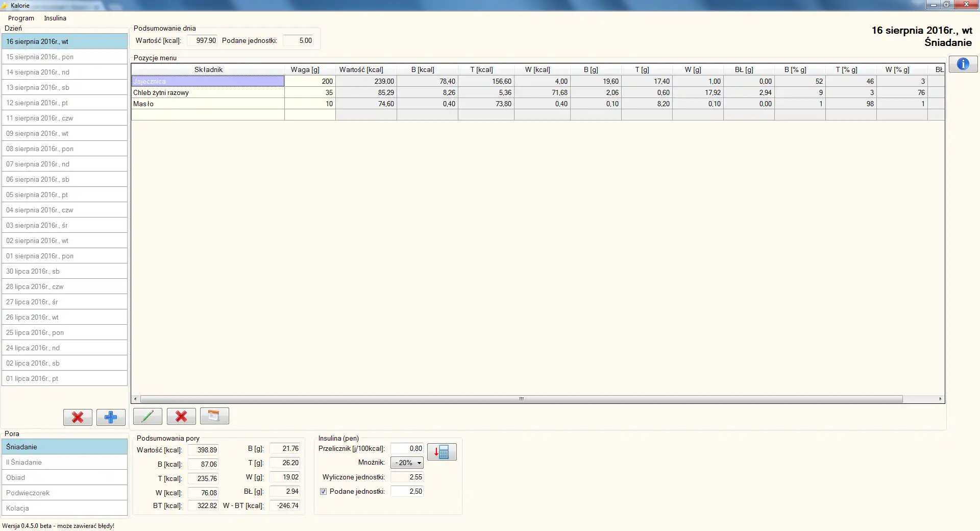The width and height of the screenshot is (980, 531).
Task: Edit menu item with green pencil icon
Action: (148, 416)
